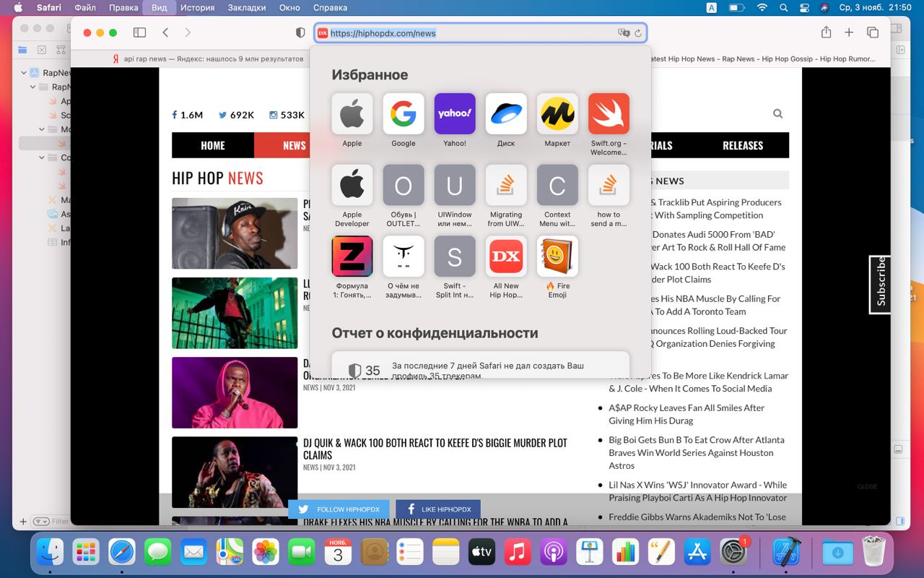924x578 pixels.
Task: Open DJ Quik & Wack 100 article headline
Action: pyautogui.click(x=435, y=449)
